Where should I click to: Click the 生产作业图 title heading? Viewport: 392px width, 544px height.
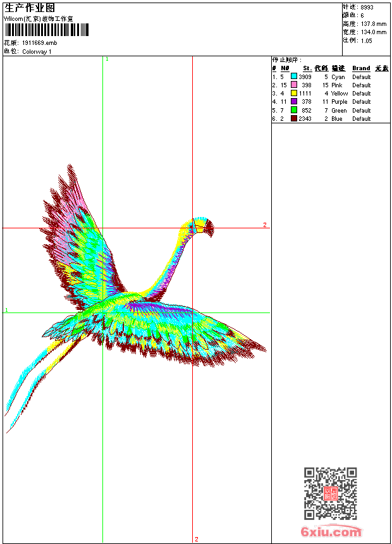(30, 8)
